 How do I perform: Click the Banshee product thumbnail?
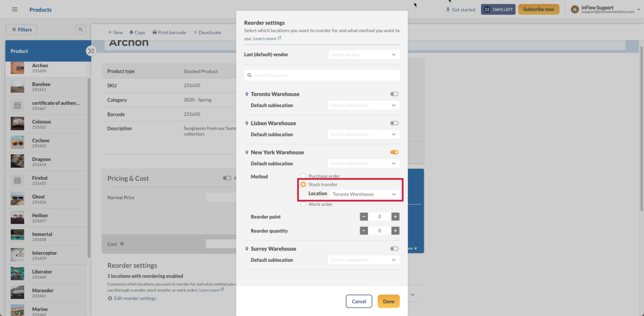(x=17, y=86)
